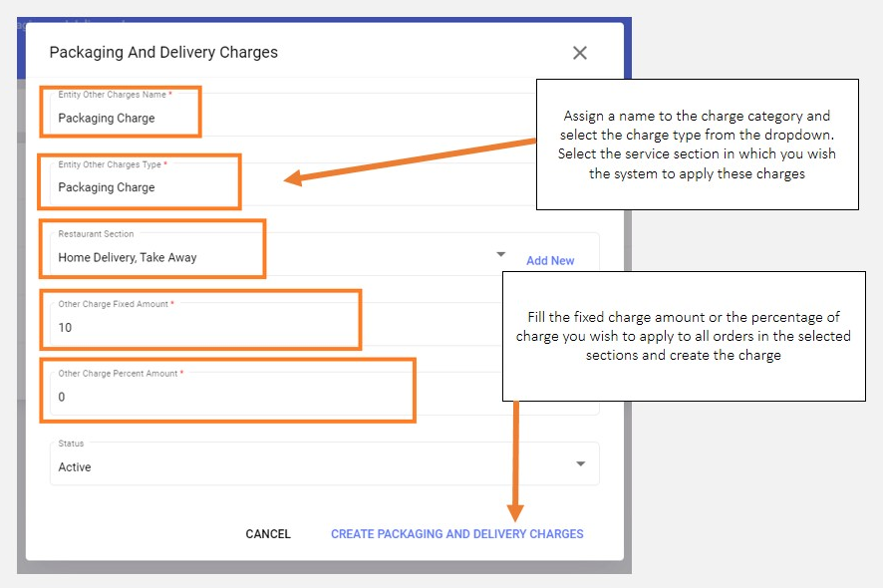The height and width of the screenshot is (588, 883).
Task: Expand the Status dropdown arrow
Action: (x=581, y=464)
